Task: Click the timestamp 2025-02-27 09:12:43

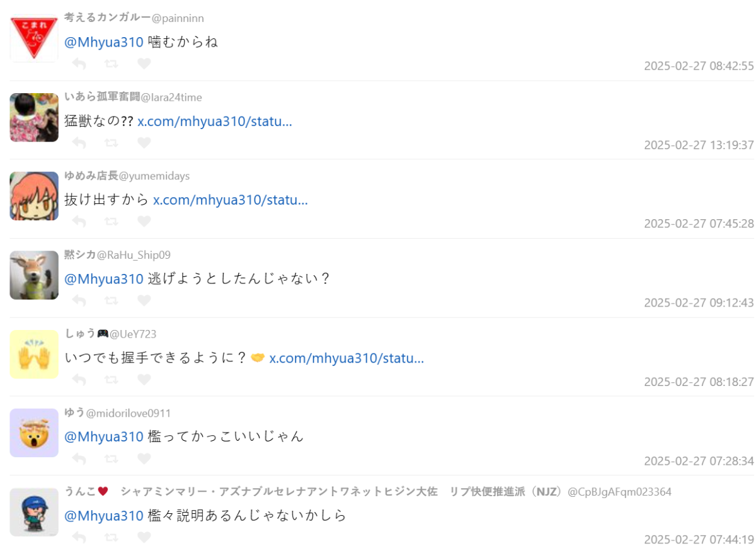Action: (699, 303)
